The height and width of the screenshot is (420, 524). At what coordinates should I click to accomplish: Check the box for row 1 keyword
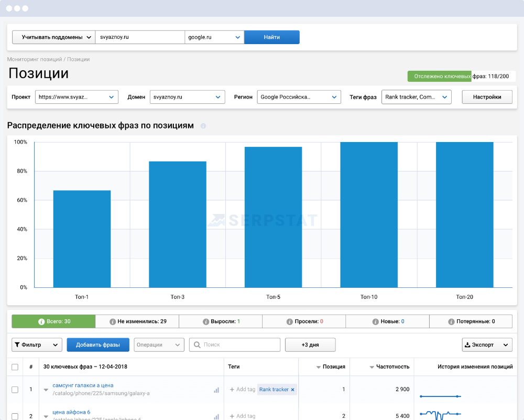click(x=15, y=390)
